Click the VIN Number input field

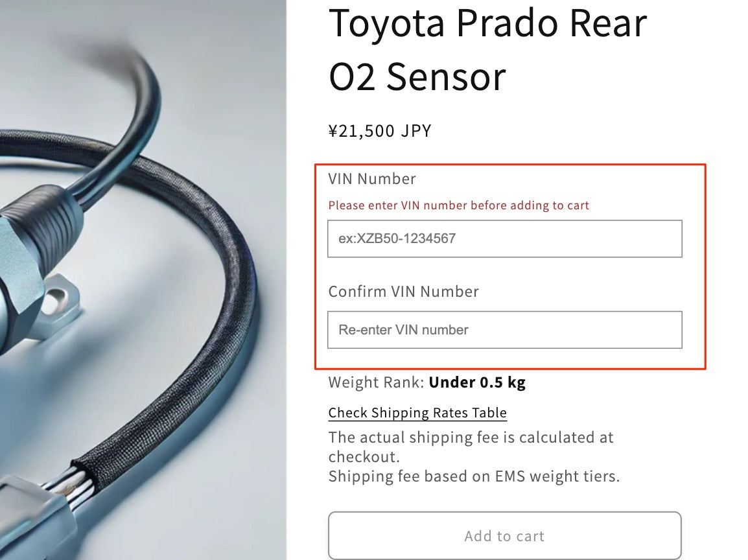(x=505, y=239)
